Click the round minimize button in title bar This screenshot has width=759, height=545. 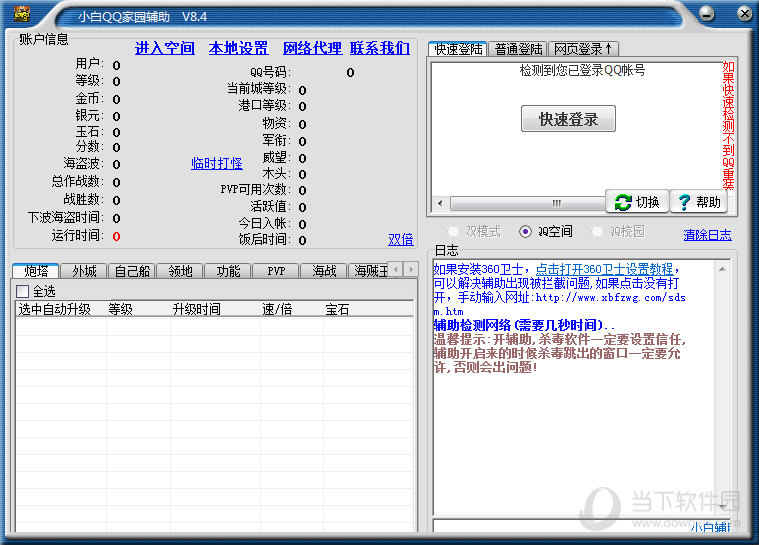coord(707,14)
